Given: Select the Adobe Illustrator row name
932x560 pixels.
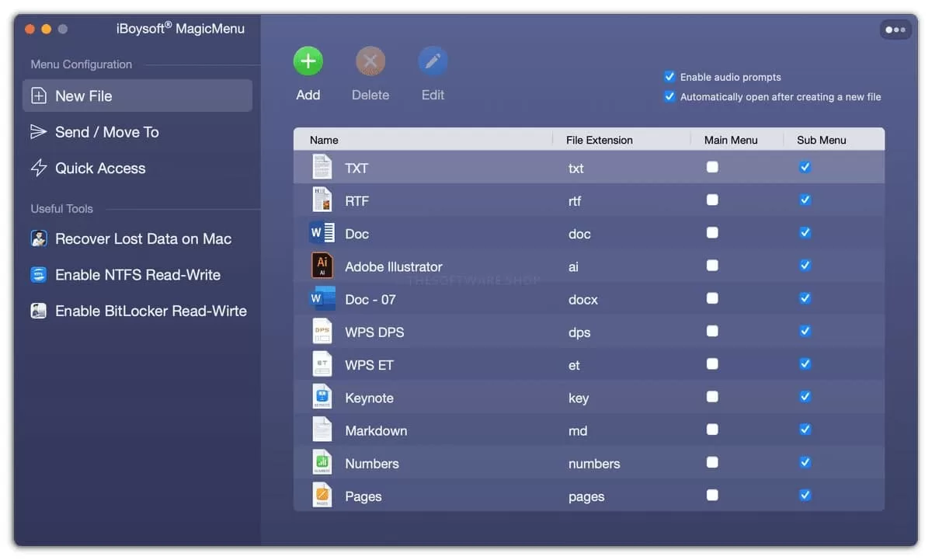Looking at the screenshot, I should point(394,266).
